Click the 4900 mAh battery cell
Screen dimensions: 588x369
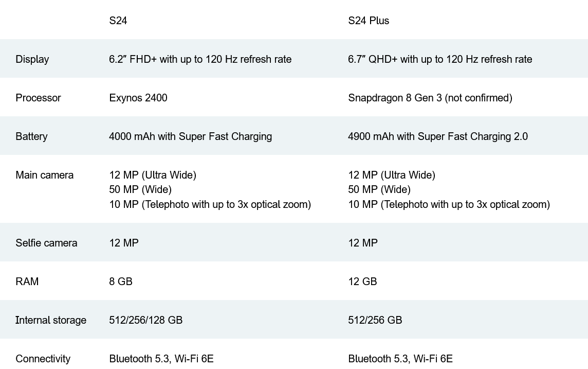tap(437, 136)
